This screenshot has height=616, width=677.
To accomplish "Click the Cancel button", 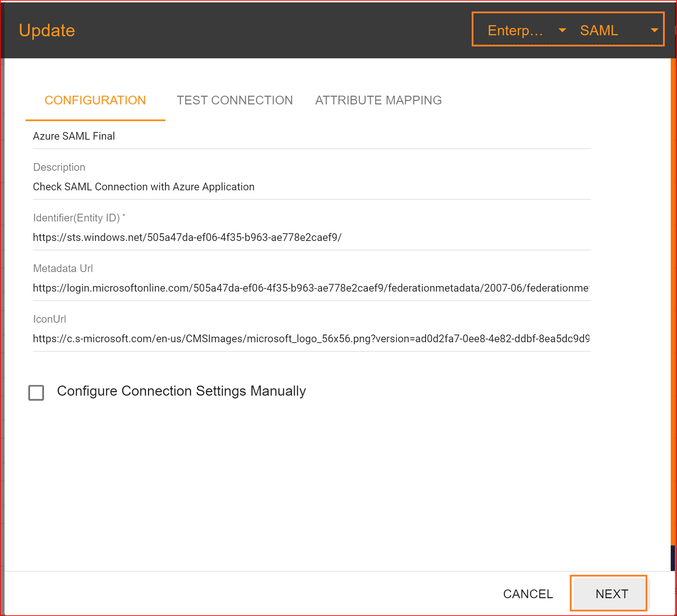I will pyautogui.click(x=528, y=594).
